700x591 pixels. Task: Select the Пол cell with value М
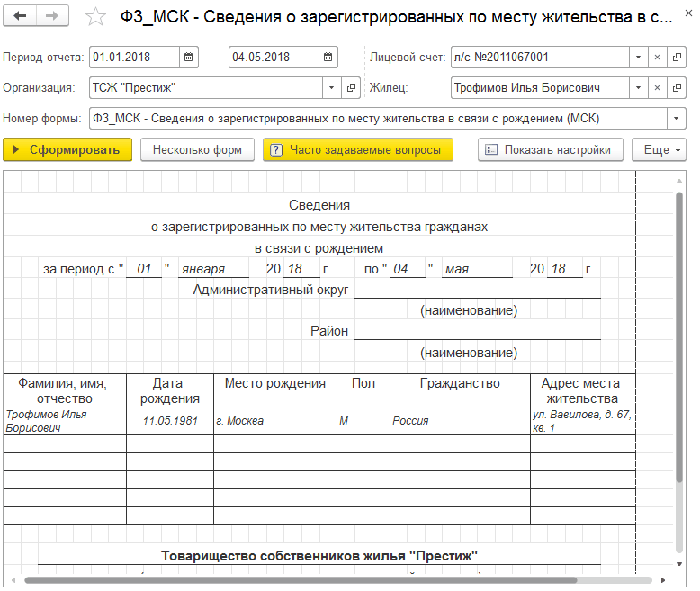(363, 421)
